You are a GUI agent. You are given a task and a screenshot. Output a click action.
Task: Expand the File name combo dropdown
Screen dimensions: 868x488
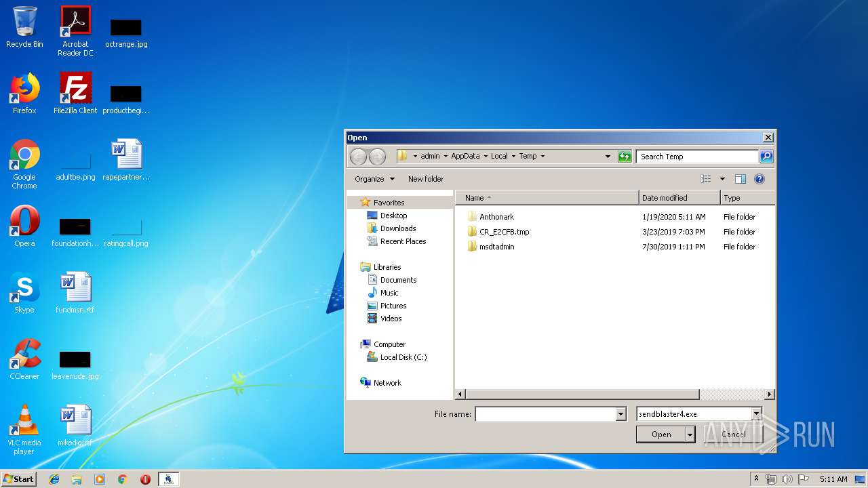point(620,414)
